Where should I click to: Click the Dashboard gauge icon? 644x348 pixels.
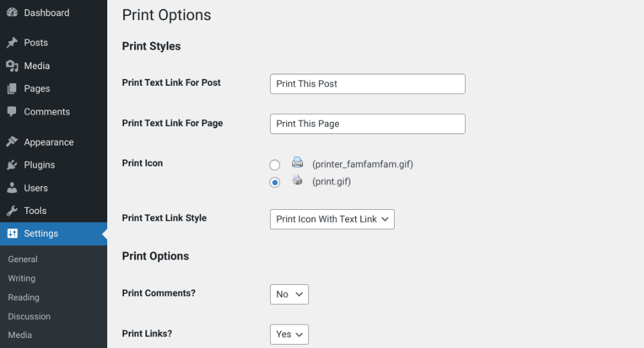pos(12,13)
